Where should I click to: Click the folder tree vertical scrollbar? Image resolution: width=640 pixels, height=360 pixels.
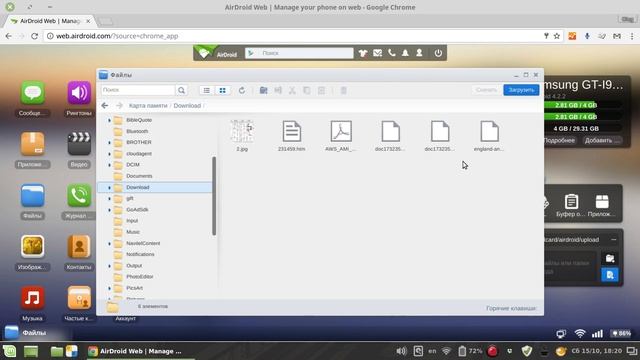pyautogui.click(x=214, y=196)
